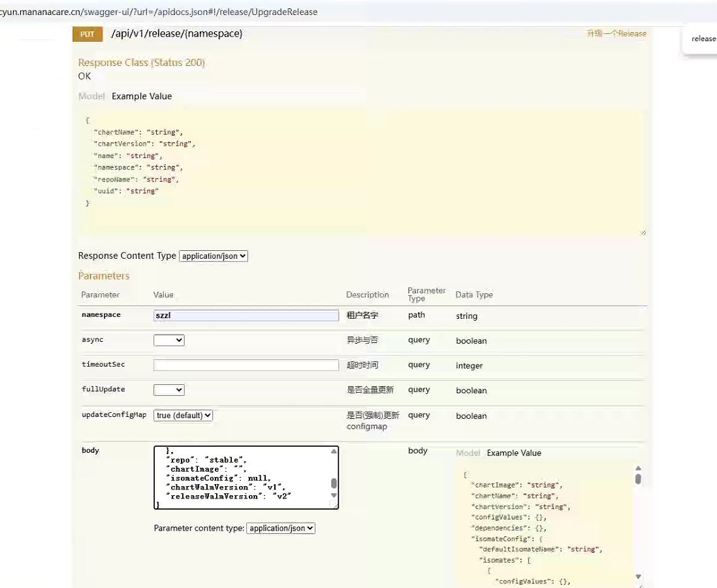
Task: Switch to Model tab under Response Class
Action: click(x=91, y=96)
